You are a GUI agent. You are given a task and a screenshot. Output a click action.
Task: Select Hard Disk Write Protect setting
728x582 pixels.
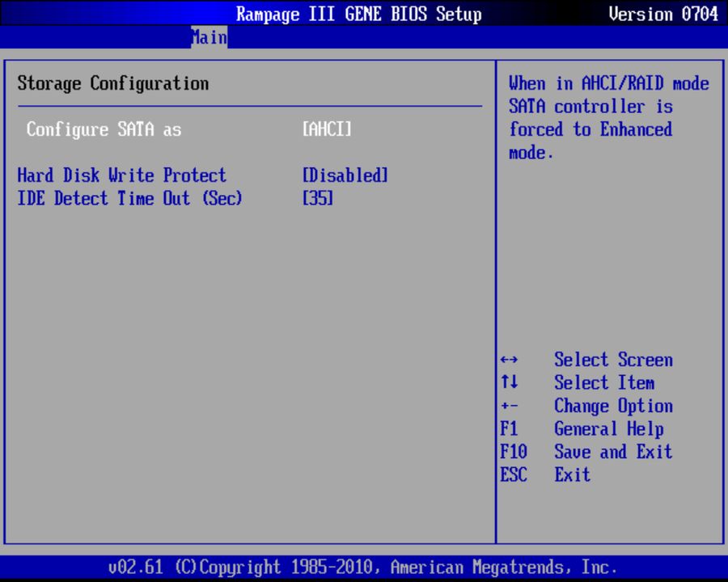coord(121,175)
